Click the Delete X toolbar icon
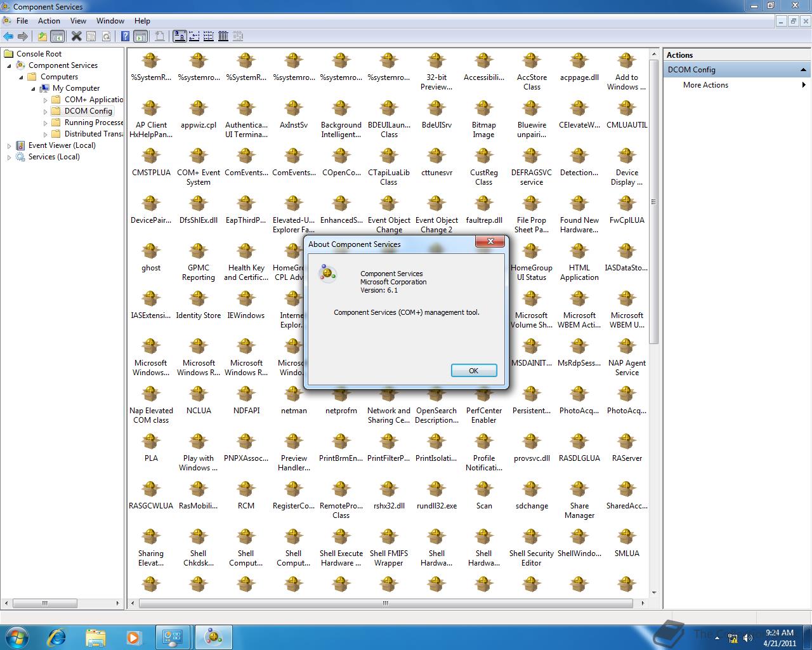The image size is (812, 650). coord(76,36)
